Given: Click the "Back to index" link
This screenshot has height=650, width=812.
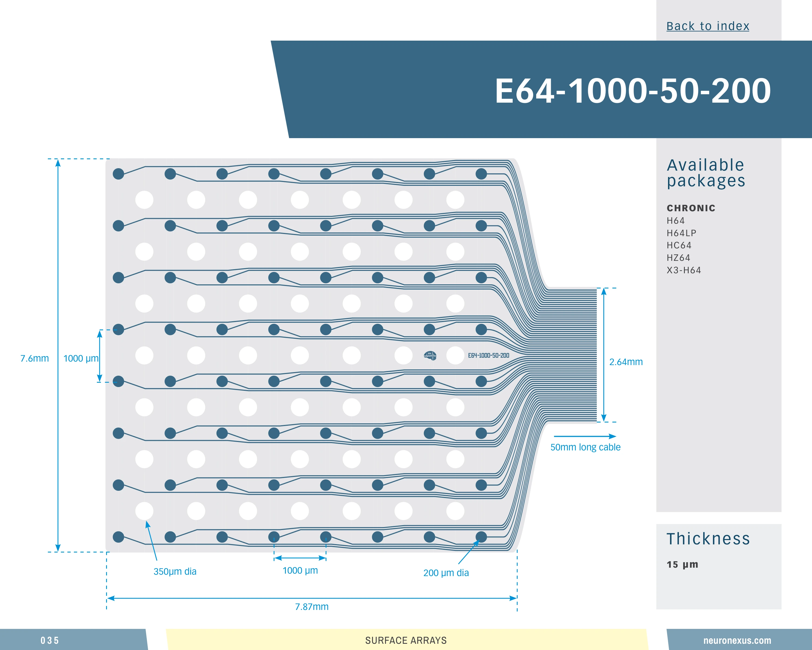Looking at the screenshot, I should pos(708,26).
